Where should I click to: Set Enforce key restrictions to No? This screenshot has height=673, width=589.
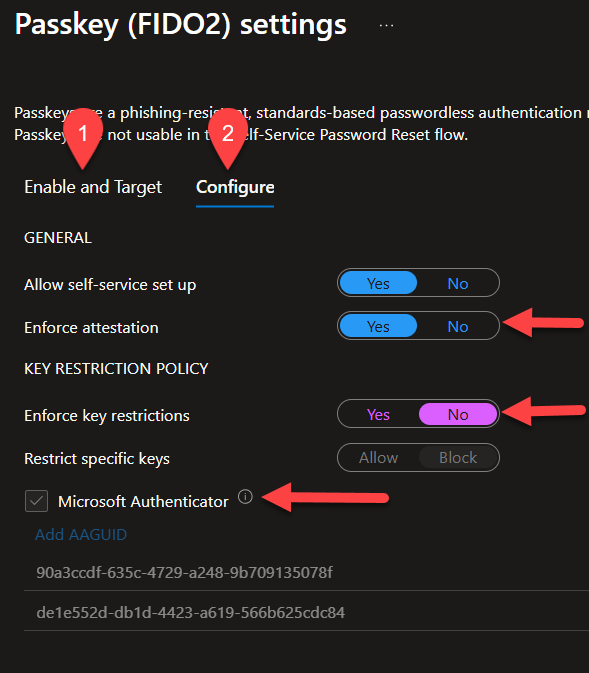click(x=458, y=414)
